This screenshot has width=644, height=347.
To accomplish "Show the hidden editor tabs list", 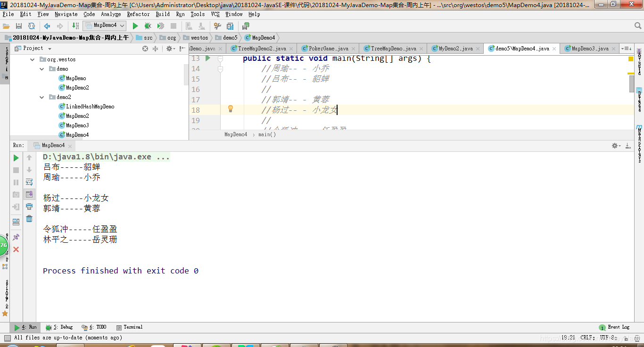I will (626, 49).
